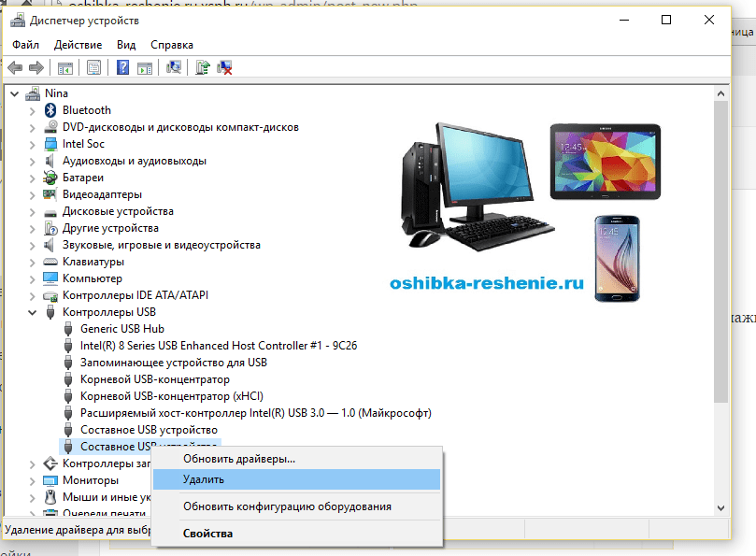
Task: Choose Удалить in the context menu
Action: click(x=296, y=479)
